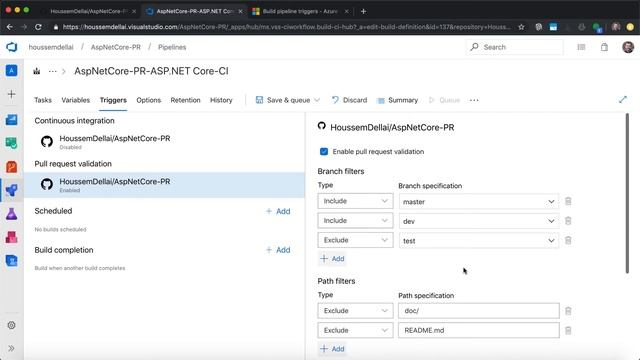The image size is (640, 360).
Task: Open the Repos icon in the sidebar
Action: pyautogui.click(x=11, y=167)
